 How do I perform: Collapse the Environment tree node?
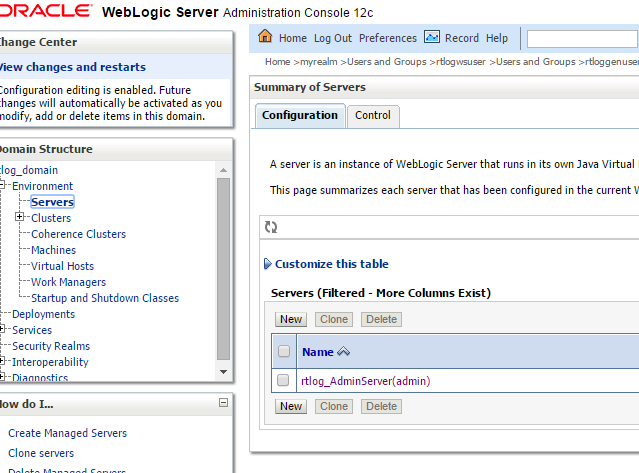[2, 185]
